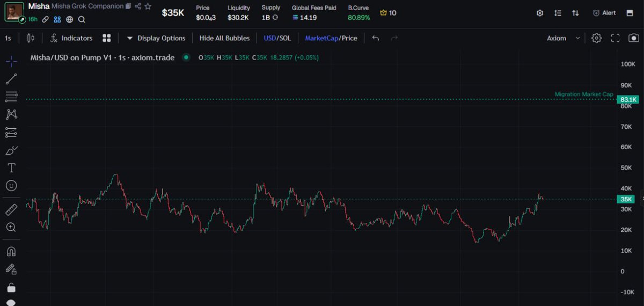Screen dimensions: 644x306
Task: Open the token link chain icon
Action: tap(46, 19)
